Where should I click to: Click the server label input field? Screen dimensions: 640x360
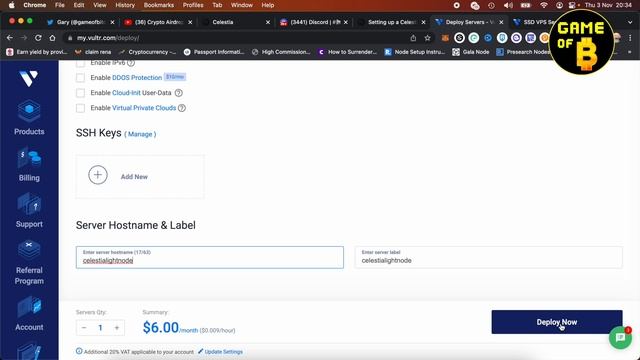tap(489, 257)
